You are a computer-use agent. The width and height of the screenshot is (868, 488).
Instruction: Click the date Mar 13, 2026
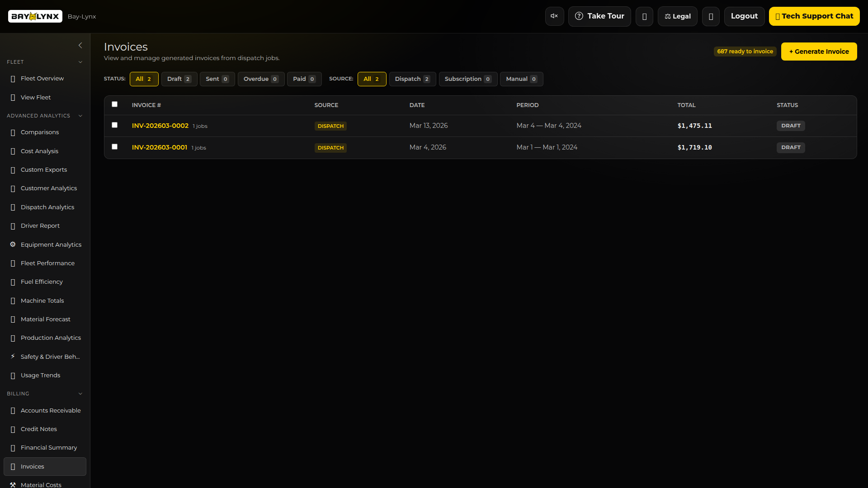429,126
